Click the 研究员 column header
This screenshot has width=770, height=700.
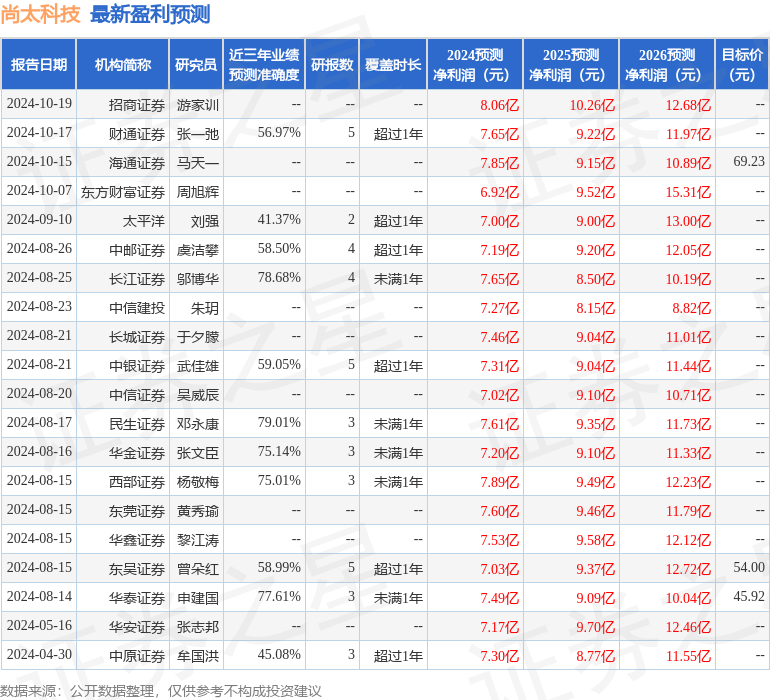[x=196, y=64]
